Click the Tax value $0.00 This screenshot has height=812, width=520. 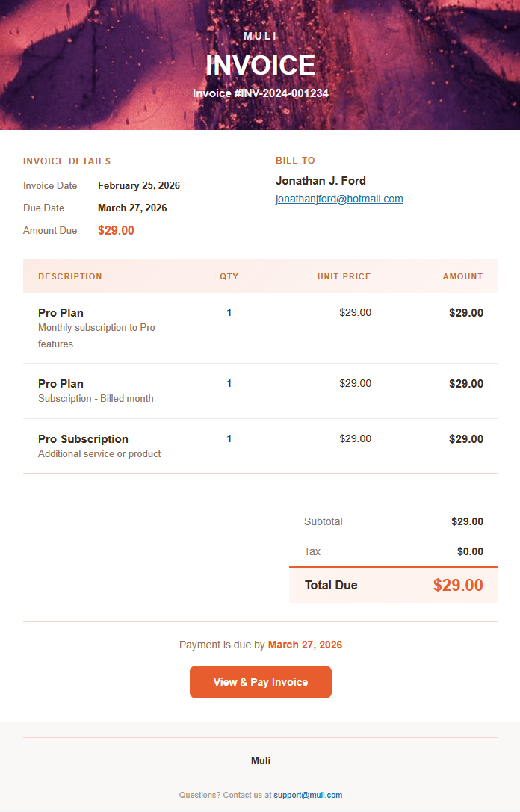pyautogui.click(x=470, y=551)
